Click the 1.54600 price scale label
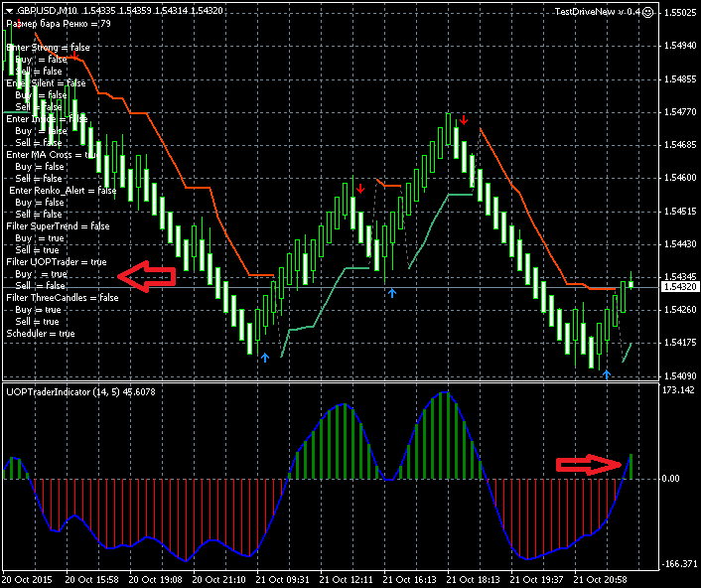The height and width of the screenshot is (588, 701). tap(680, 178)
